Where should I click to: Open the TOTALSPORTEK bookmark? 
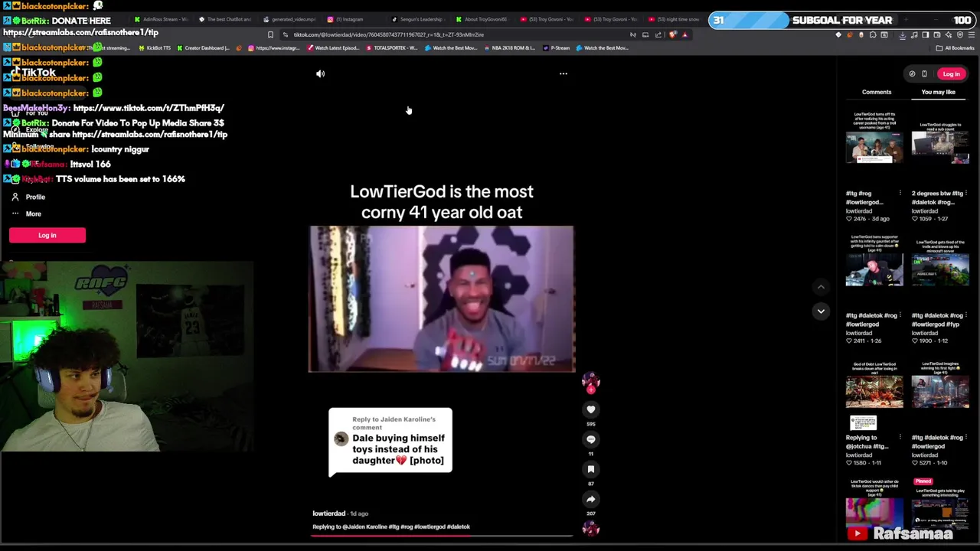[392, 48]
